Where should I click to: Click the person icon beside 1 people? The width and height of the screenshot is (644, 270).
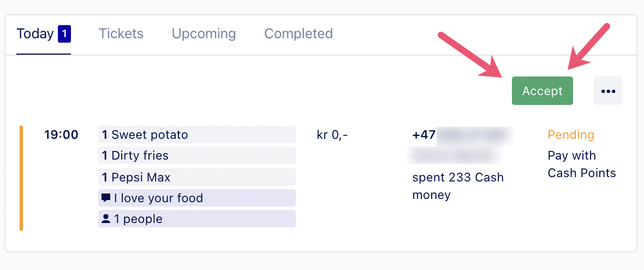106,219
